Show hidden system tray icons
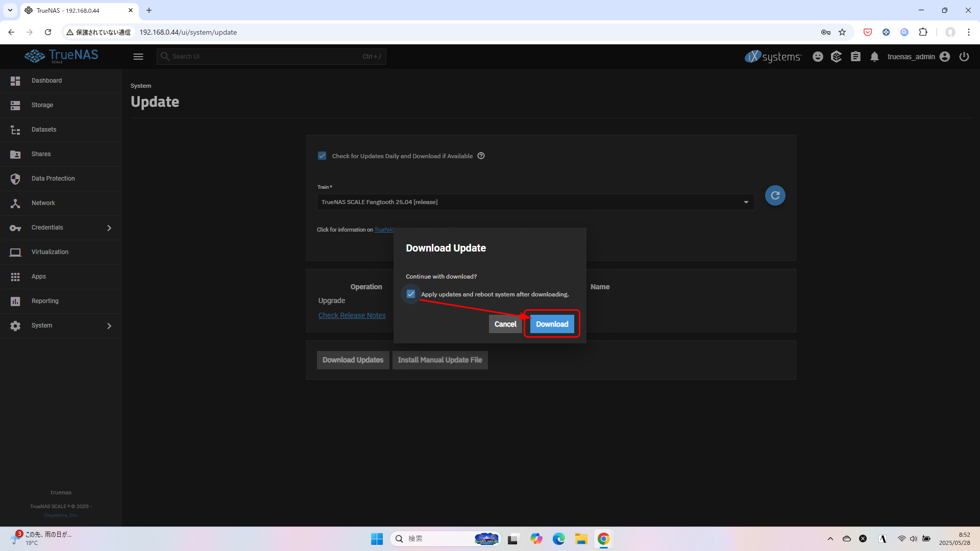980x551 pixels. click(x=830, y=539)
